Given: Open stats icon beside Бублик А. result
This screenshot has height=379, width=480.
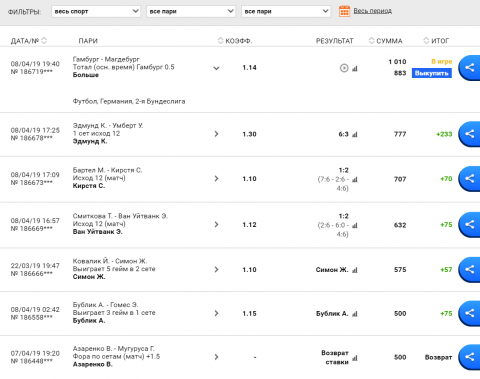Looking at the screenshot, I should [355, 314].
